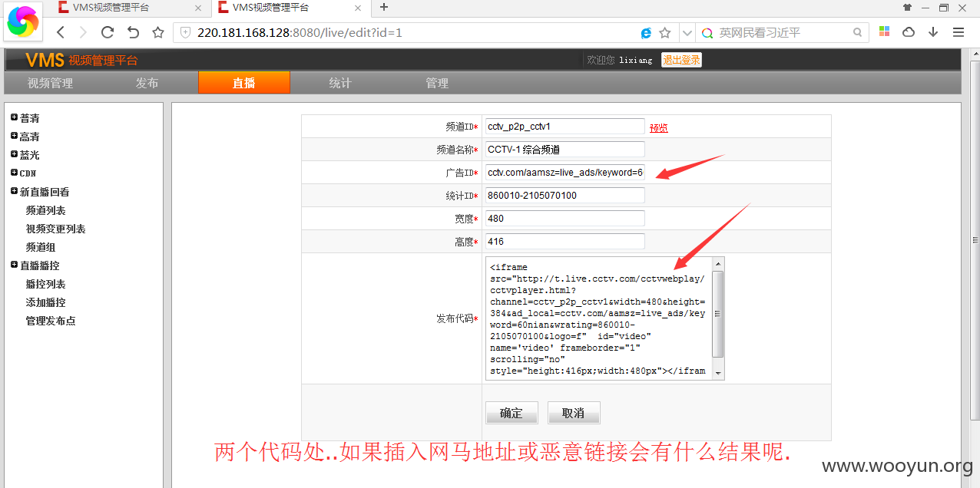The width and height of the screenshot is (980, 488).
Task: Bookmark page with toolbar star icon
Action: pyautogui.click(x=158, y=32)
